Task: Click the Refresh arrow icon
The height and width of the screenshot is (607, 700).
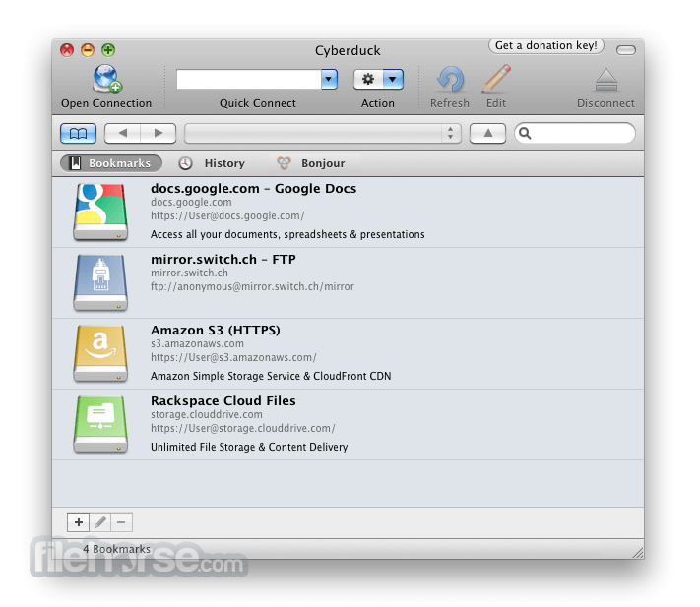Action: [x=450, y=80]
